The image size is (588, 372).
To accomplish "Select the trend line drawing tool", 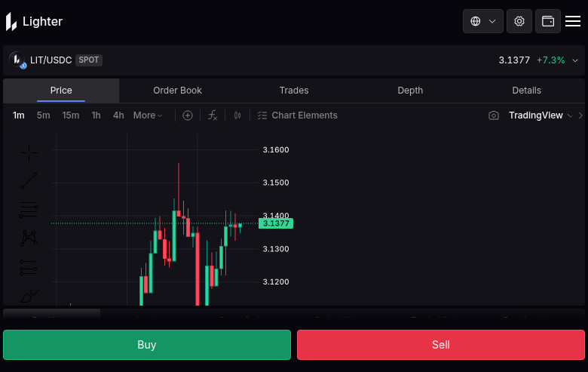I will click(29, 181).
